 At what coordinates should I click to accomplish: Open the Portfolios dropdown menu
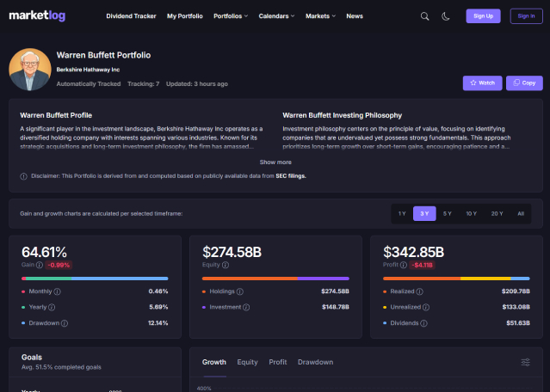click(x=231, y=16)
